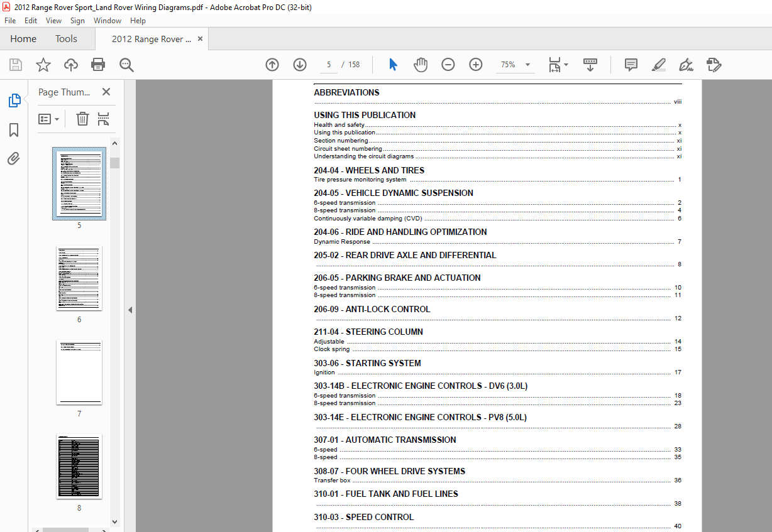Image resolution: width=772 pixels, height=532 pixels.
Task: Click the cloud upload icon
Action: tap(71, 65)
